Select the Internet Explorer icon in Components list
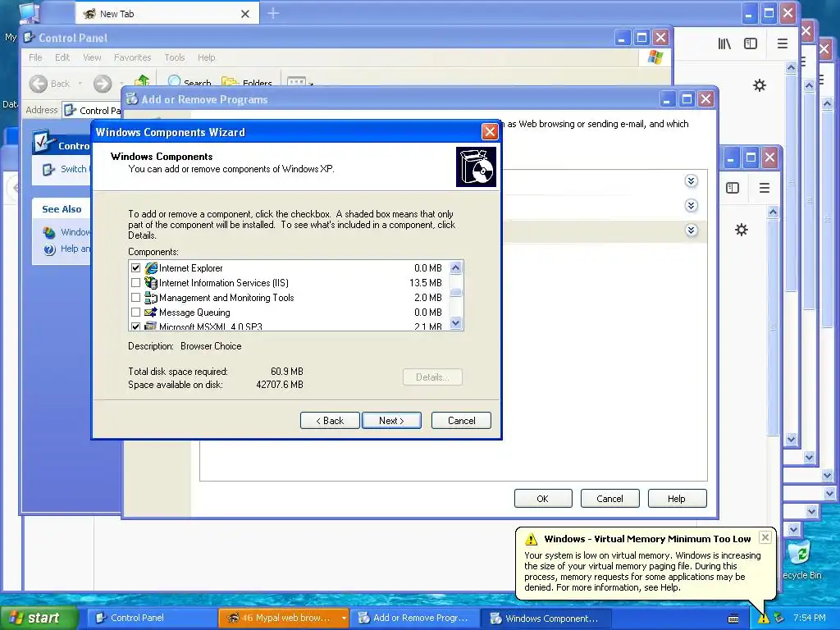The height and width of the screenshot is (630, 840). [x=151, y=268]
